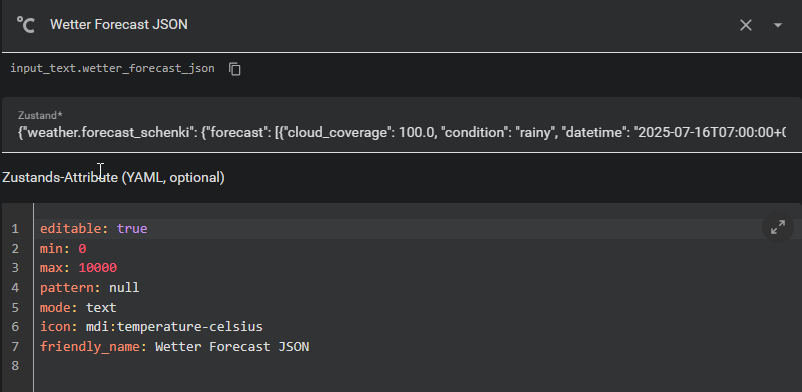
Task: Click the 'pattern: null' YAML line
Action: tap(90, 288)
